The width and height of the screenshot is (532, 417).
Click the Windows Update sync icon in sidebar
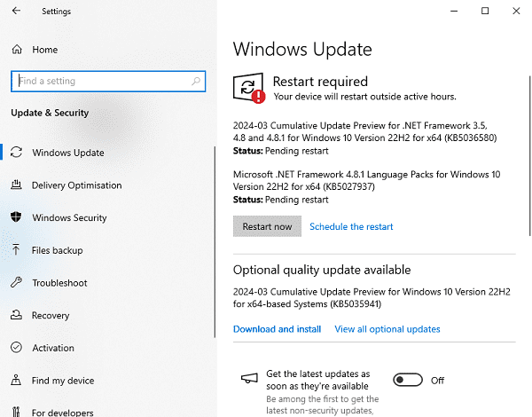pyautogui.click(x=16, y=152)
